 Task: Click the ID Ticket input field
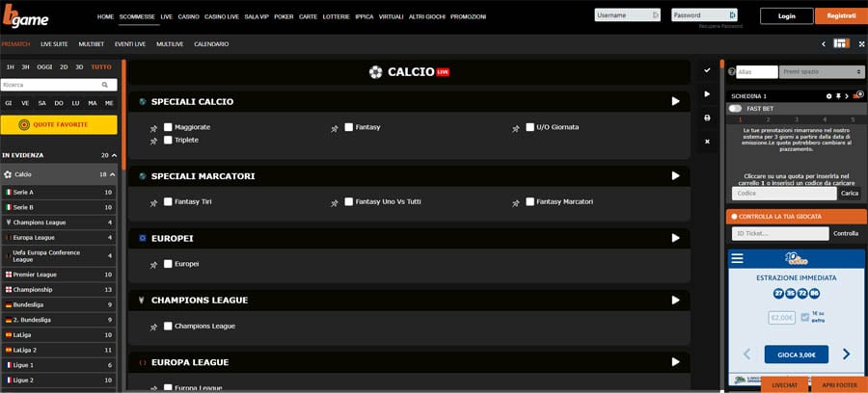780,234
